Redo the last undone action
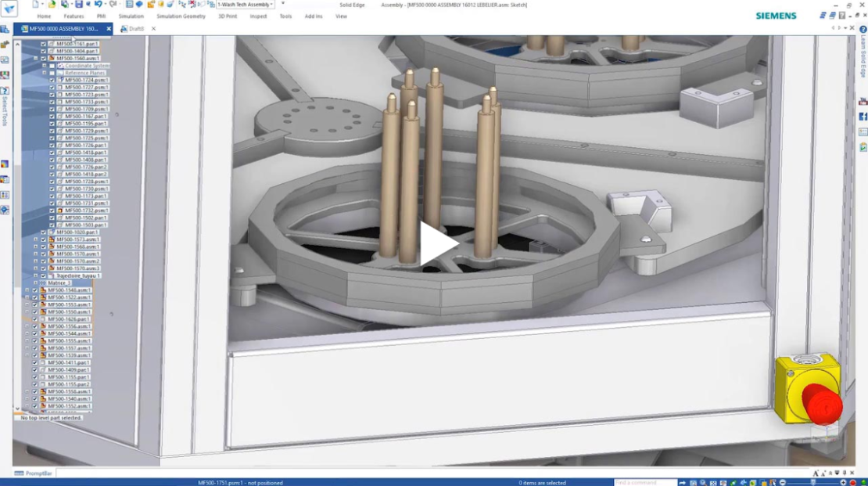868x486 pixels. (114, 5)
